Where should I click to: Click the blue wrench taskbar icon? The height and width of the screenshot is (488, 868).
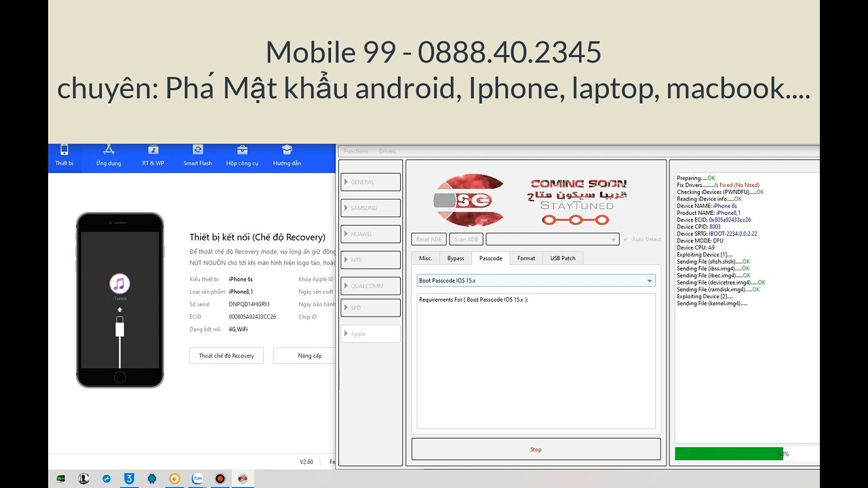tap(106, 479)
